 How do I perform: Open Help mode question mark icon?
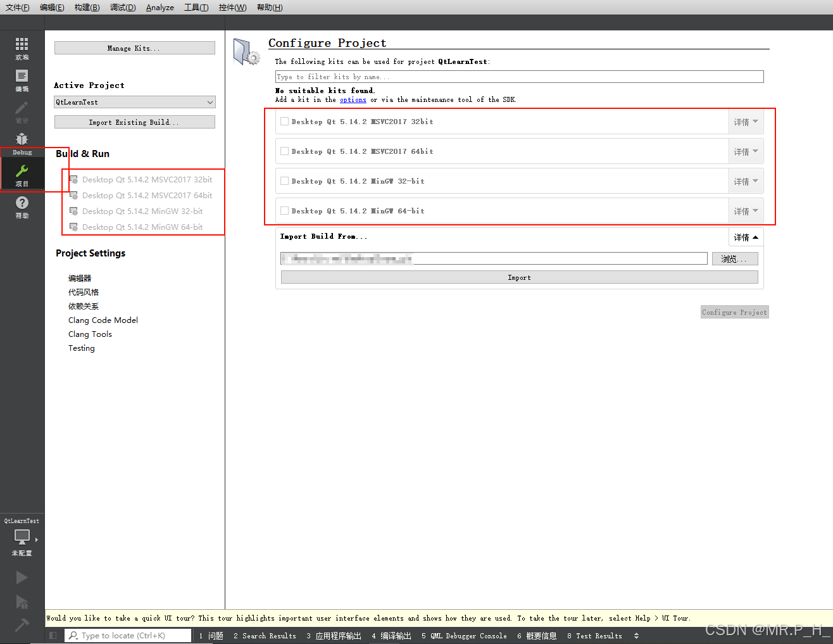(x=22, y=203)
